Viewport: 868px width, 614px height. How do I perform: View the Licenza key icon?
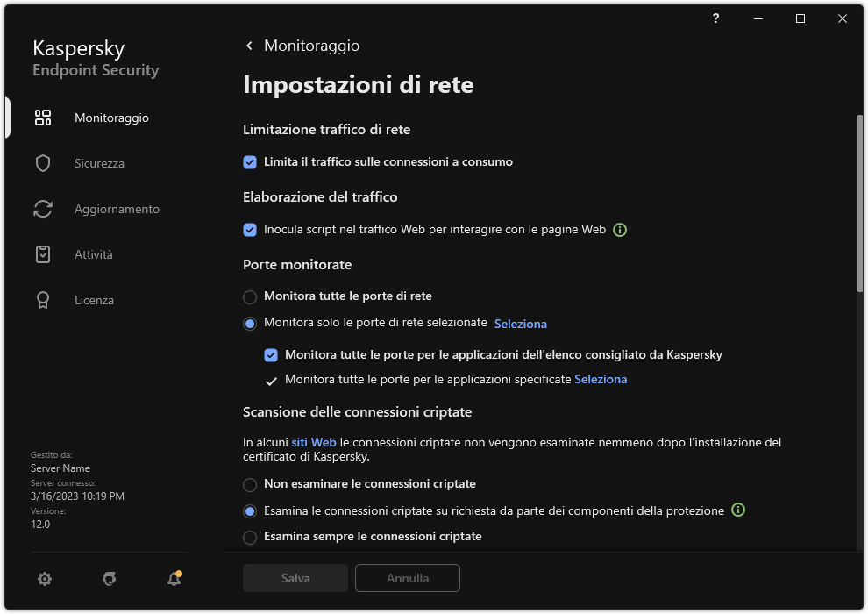pos(43,299)
